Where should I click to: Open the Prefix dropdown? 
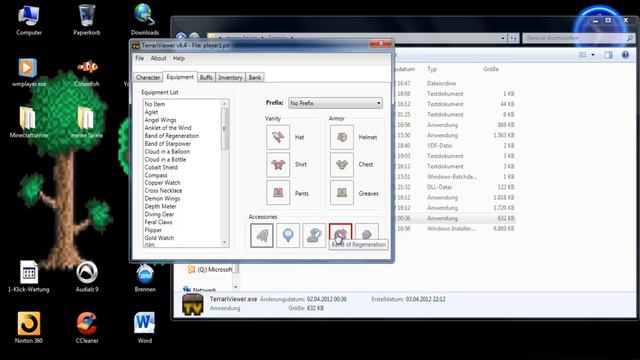pyautogui.click(x=336, y=103)
